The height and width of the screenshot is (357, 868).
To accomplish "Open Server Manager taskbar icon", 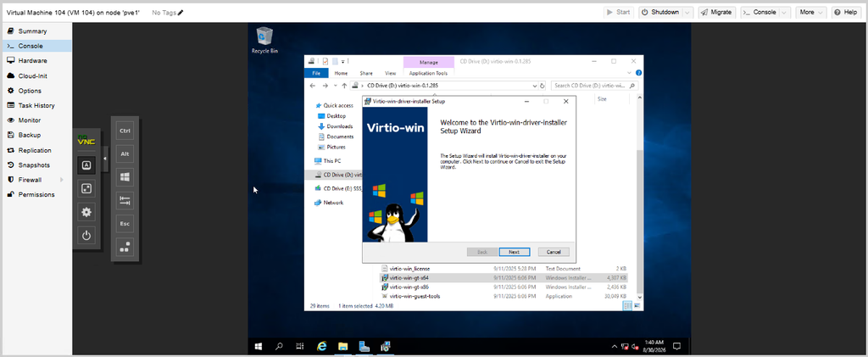I will click(364, 347).
